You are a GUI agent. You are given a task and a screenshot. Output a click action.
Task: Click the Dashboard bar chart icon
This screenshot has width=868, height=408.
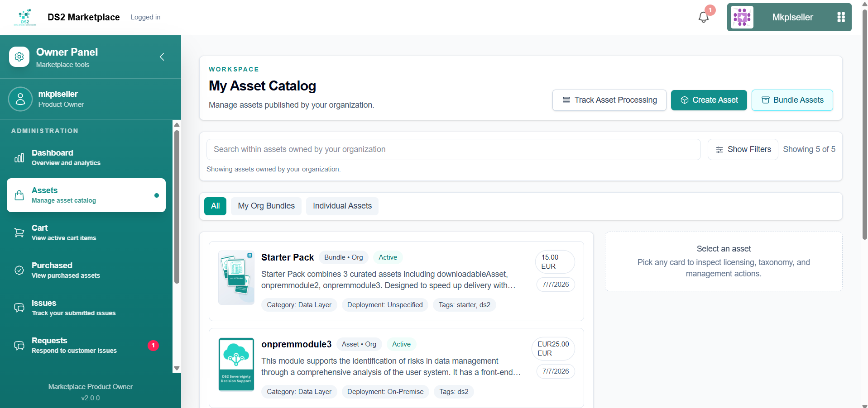[x=19, y=158]
